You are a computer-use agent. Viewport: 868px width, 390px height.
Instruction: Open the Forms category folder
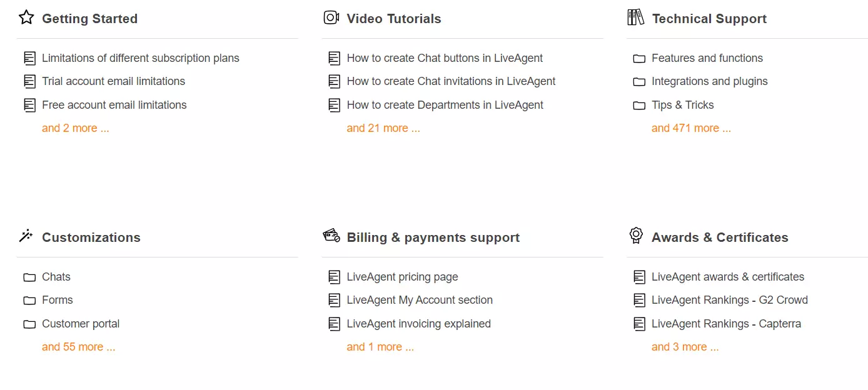57,300
